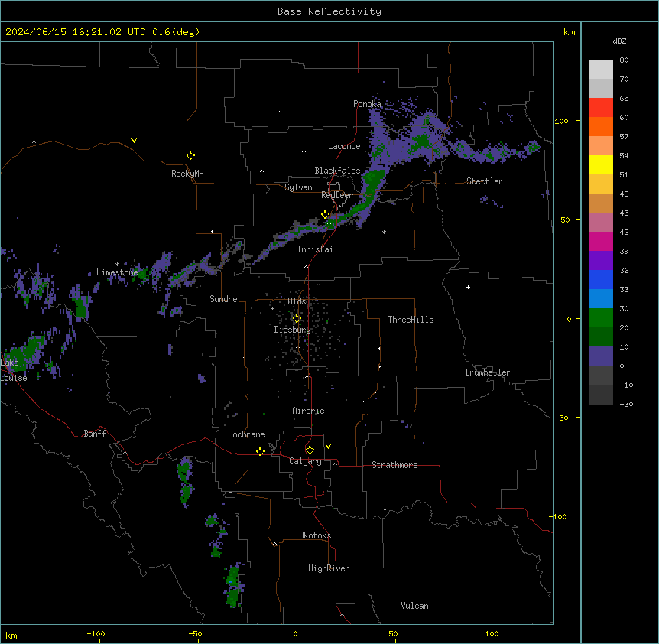Click the white asterisk marker above Limestone

tap(117, 265)
